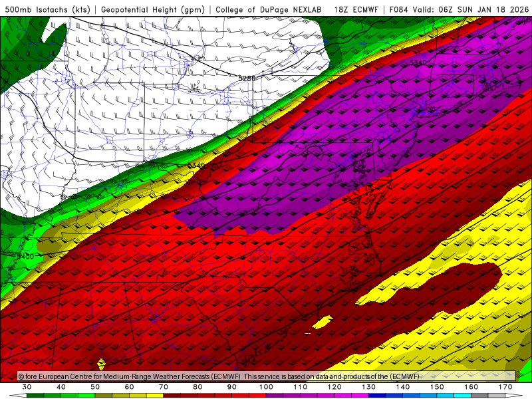Click the 60 value on the color scale
The width and height of the screenshot is (532, 399).
(x=129, y=387)
